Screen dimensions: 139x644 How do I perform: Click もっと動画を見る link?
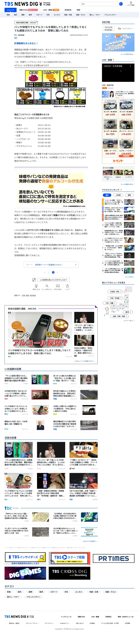click(128, 184)
